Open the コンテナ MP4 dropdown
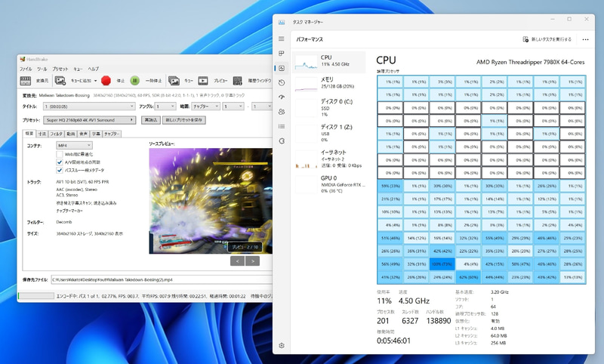This screenshot has width=604, height=364. pyautogui.click(x=74, y=145)
